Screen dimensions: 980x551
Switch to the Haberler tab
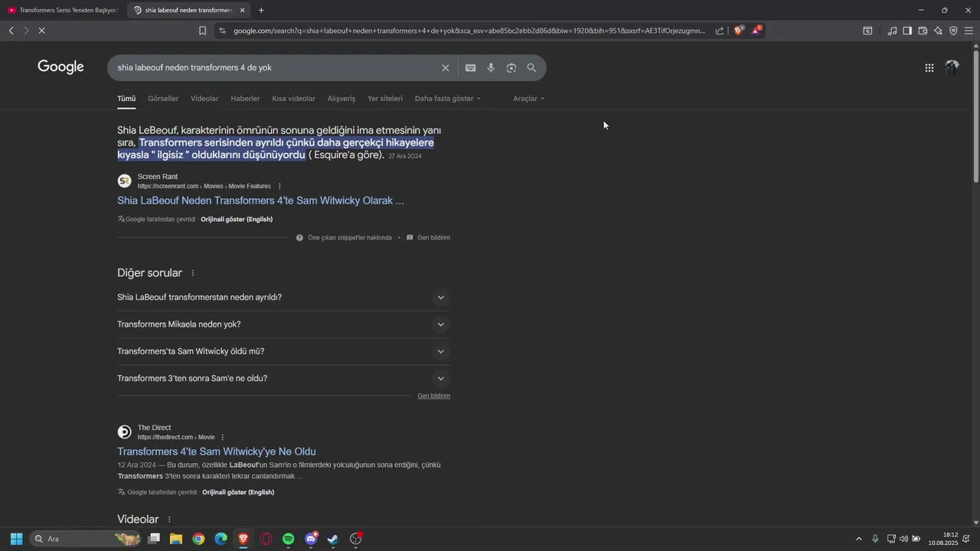tap(245, 99)
